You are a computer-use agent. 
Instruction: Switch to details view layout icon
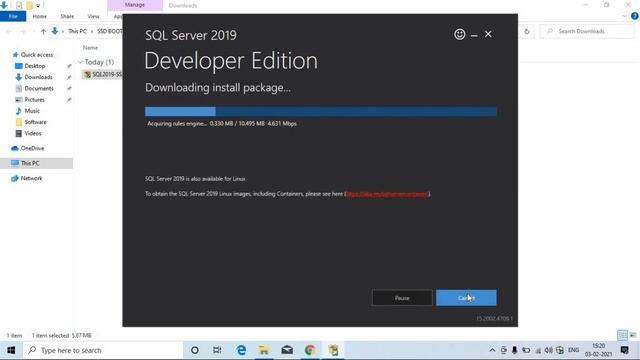pyautogui.click(x=622, y=336)
